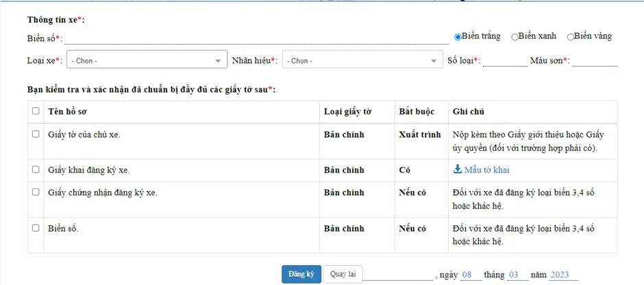
Task: Click the Màu sơn input field
Action: click(594, 61)
